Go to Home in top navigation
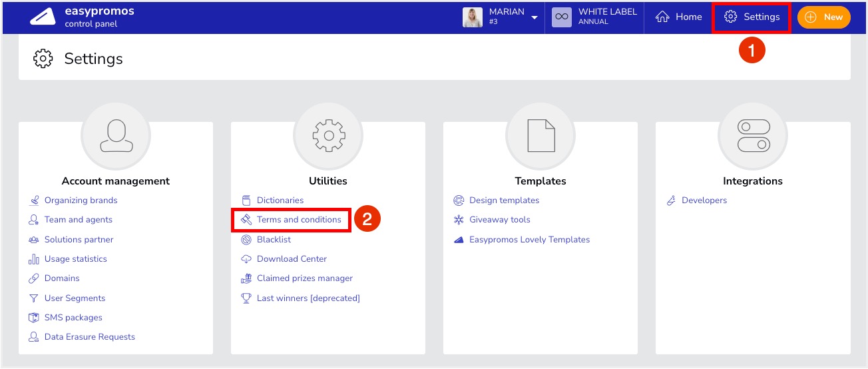The height and width of the screenshot is (369, 868). (679, 17)
